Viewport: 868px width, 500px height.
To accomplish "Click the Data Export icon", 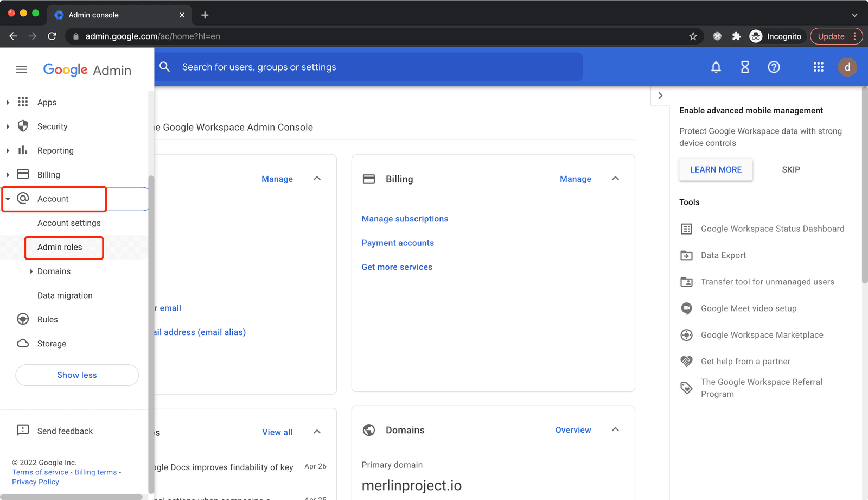I will tap(686, 255).
